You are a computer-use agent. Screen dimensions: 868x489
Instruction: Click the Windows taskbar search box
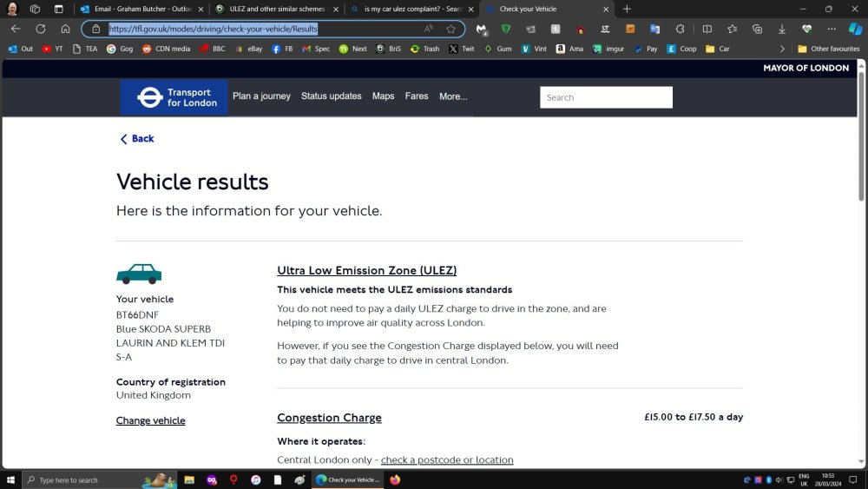pos(100,479)
